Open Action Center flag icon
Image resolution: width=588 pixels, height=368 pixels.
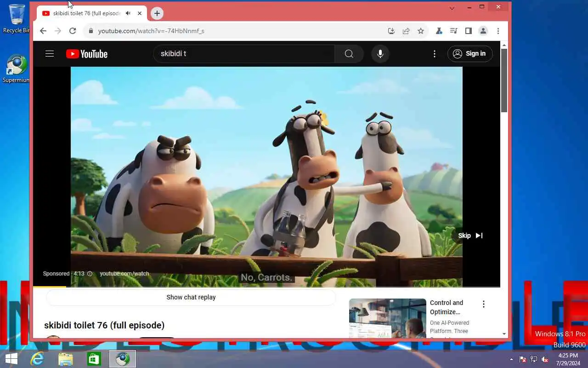[523, 359]
